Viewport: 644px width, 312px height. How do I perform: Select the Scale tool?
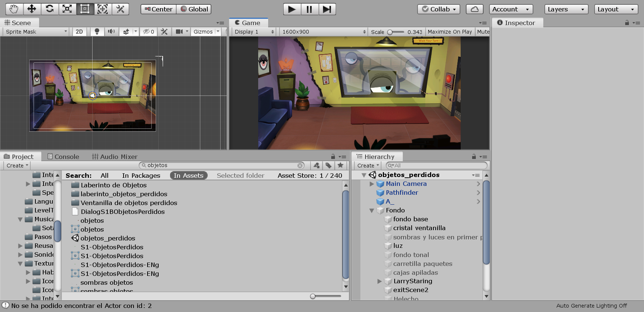(67, 9)
